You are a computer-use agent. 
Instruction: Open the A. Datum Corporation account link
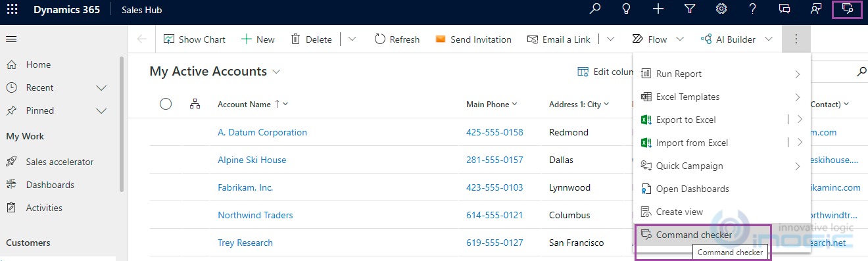point(262,132)
